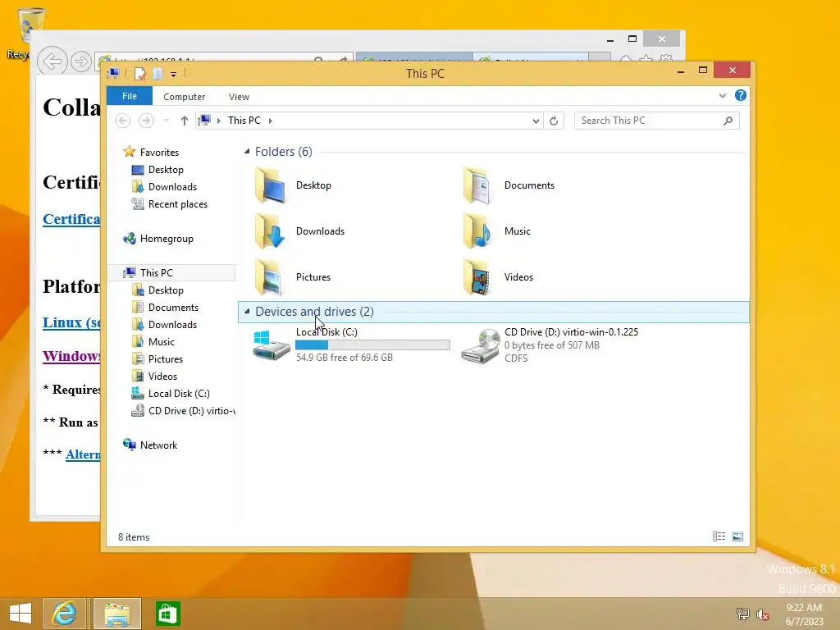Collapse the Folders (6) group
The width and height of the screenshot is (840, 630).
click(x=247, y=152)
